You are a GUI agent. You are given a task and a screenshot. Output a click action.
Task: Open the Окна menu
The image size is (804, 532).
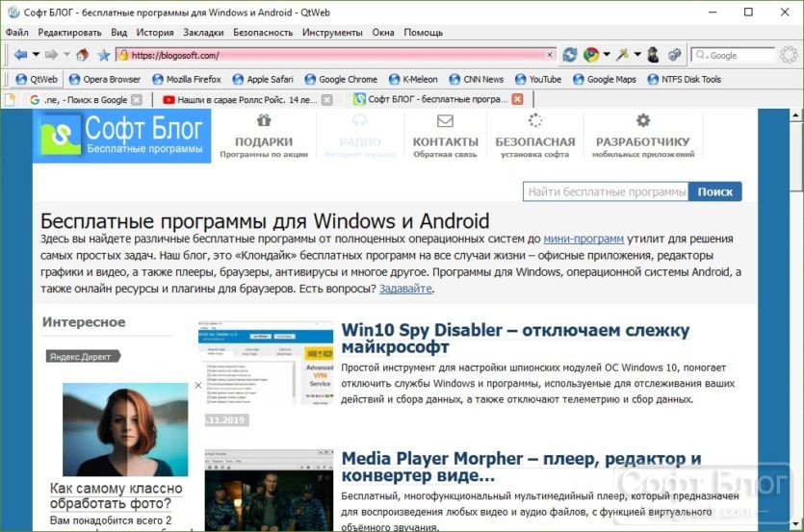click(x=383, y=33)
